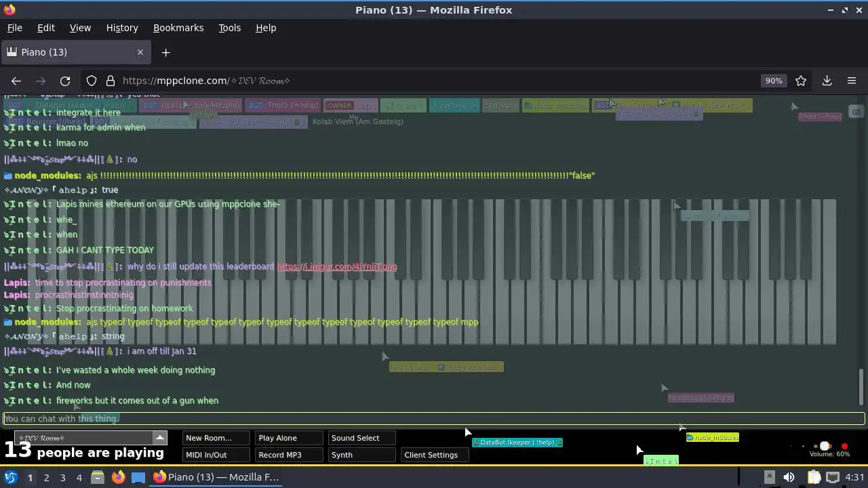Open the Tools menu
Image resolution: width=868 pixels, height=488 pixels.
pyautogui.click(x=229, y=28)
